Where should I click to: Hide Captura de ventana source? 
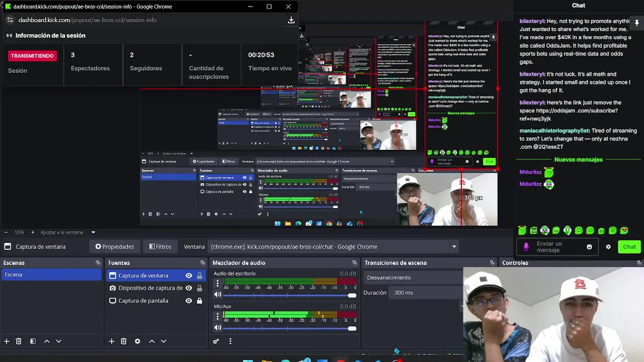(x=189, y=276)
